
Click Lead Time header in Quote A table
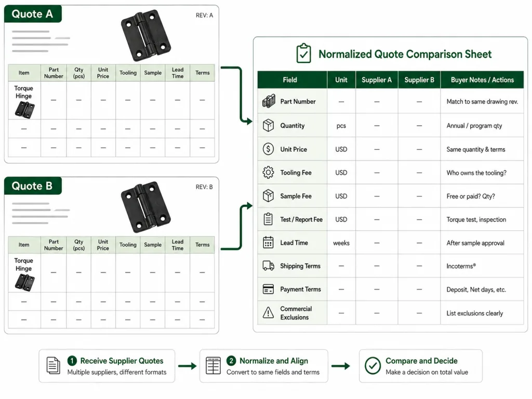178,73
